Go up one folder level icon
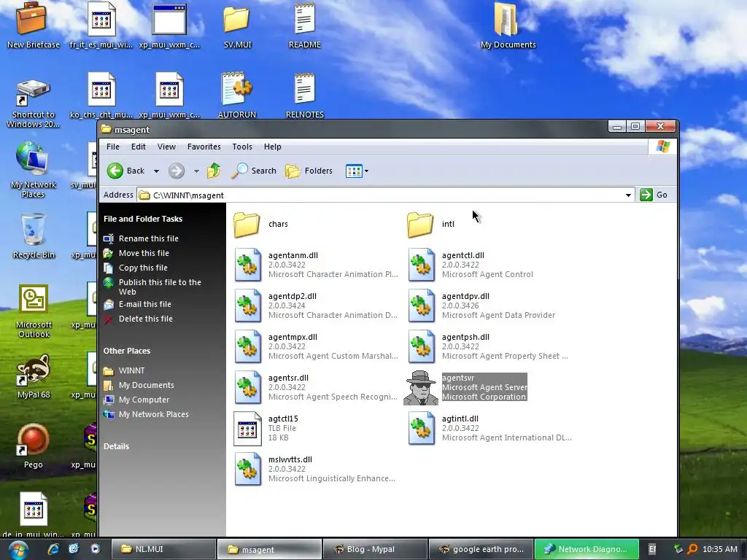Screen dimensions: 747x560 click(x=214, y=171)
